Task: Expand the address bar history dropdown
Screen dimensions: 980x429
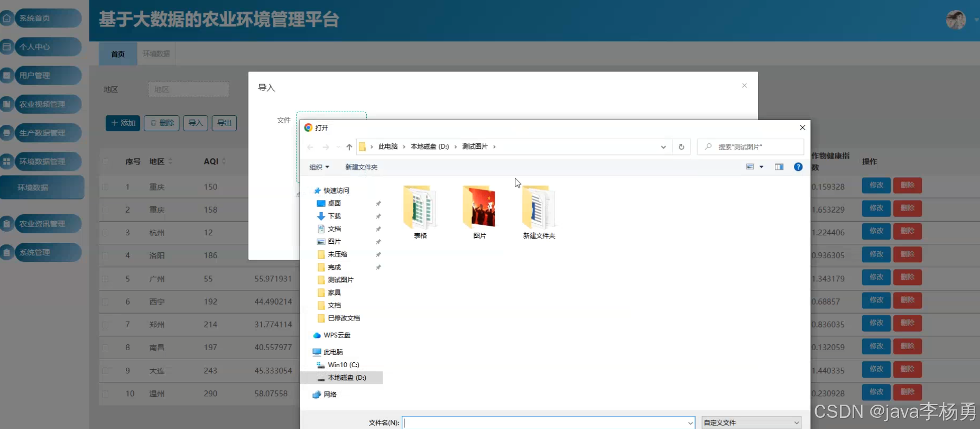Action: 663,147
